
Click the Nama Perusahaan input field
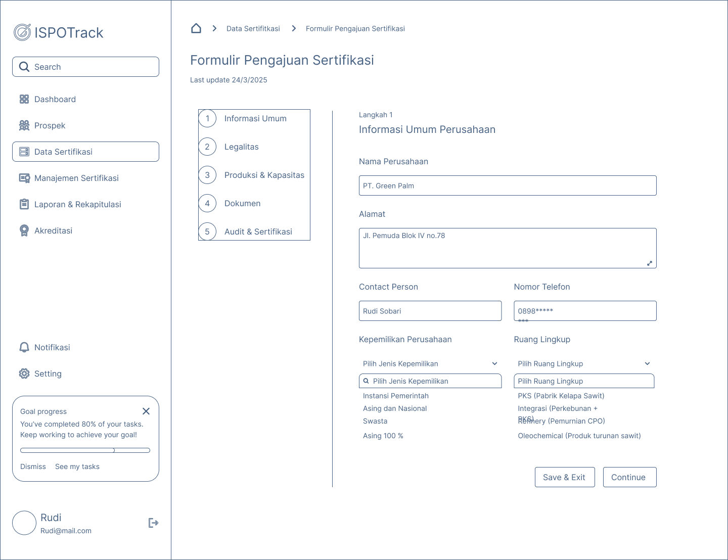point(508,185)
